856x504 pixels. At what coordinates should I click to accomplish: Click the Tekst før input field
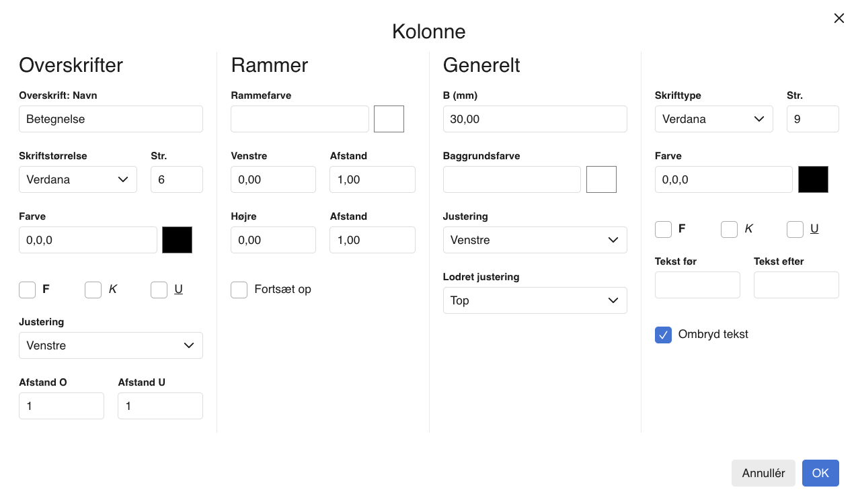[x=697, y=285]
